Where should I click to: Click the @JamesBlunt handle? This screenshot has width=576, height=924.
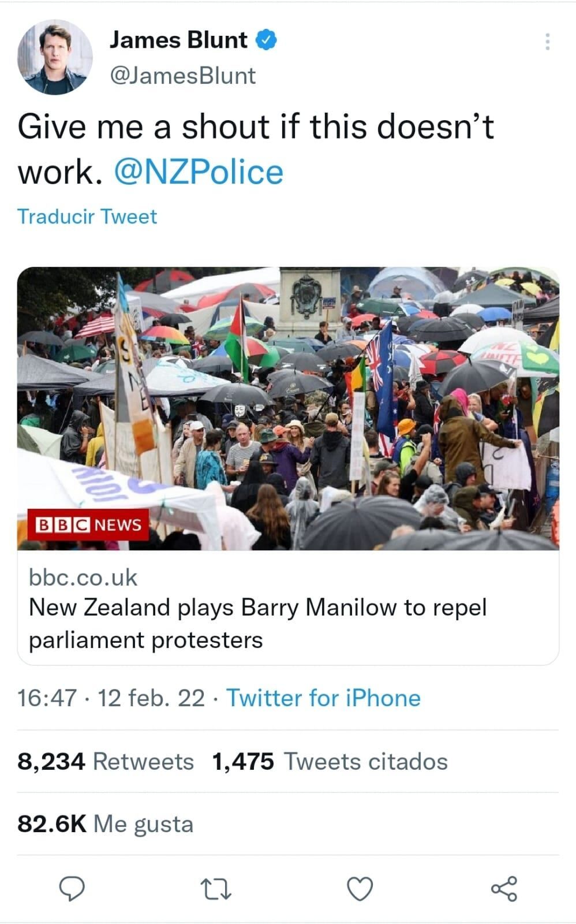tap(182, 76)
